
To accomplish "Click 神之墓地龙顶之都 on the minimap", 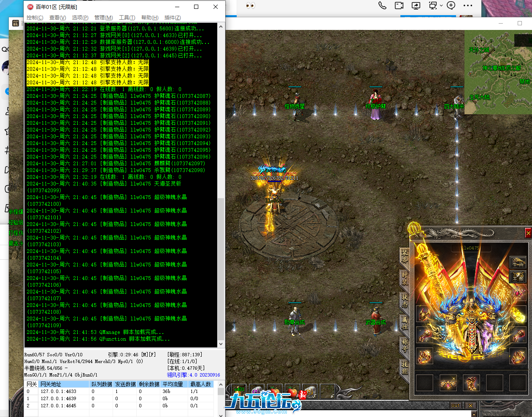I will point(501,68).
